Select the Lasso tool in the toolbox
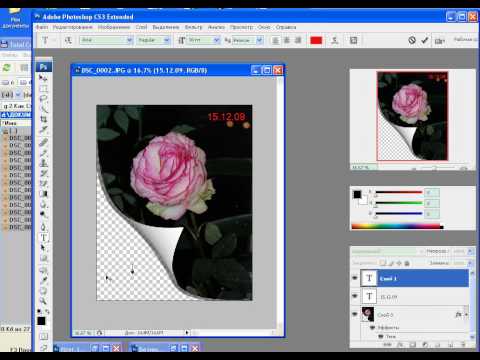480x360 pixels. click(x=43, y=99)
